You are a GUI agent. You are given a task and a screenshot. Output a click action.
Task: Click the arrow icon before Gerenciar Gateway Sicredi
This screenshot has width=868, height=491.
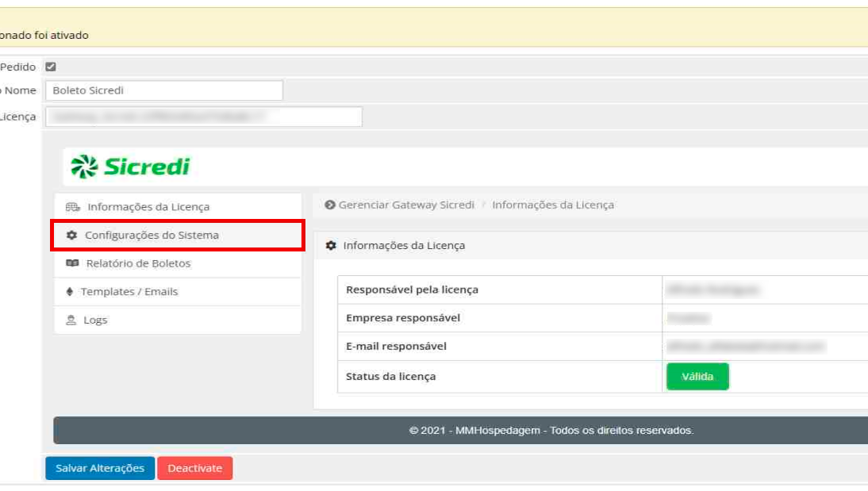(x=330, y=205)
